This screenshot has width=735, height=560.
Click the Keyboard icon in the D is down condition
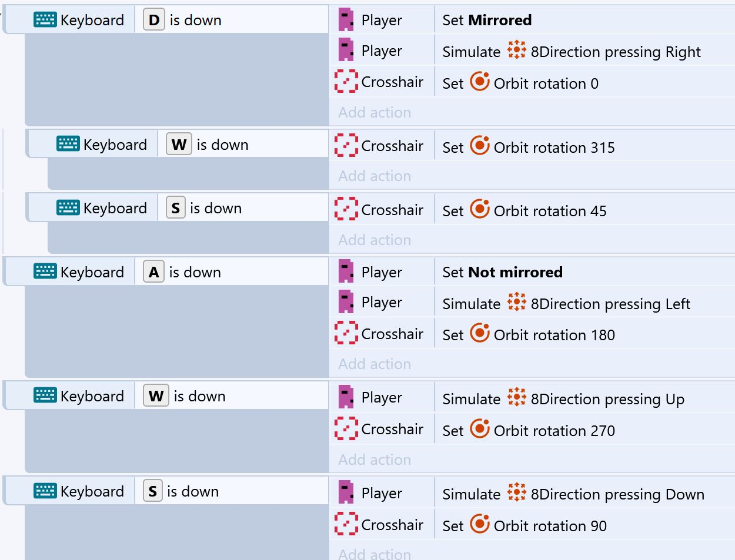(x=45, y=20)
